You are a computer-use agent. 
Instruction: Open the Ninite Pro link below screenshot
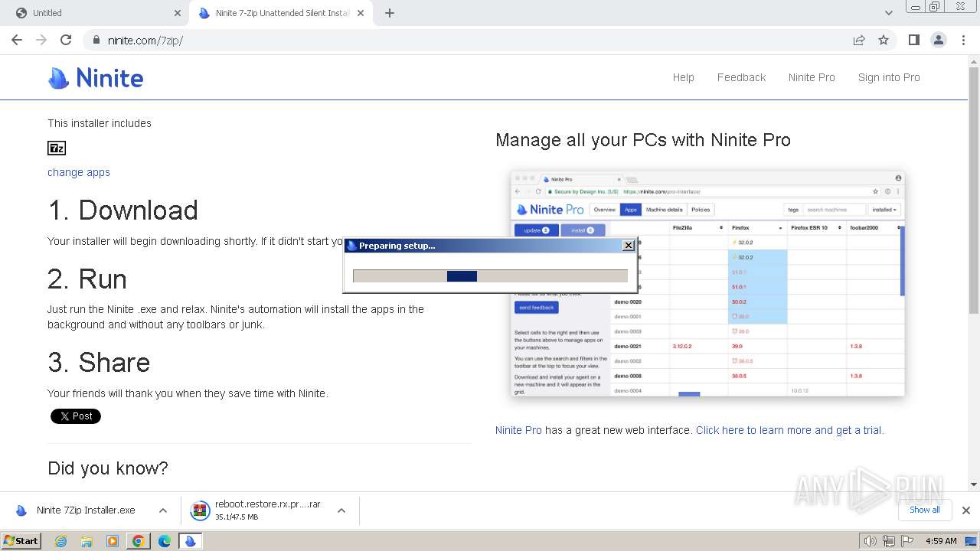click(x=518, y=430)
